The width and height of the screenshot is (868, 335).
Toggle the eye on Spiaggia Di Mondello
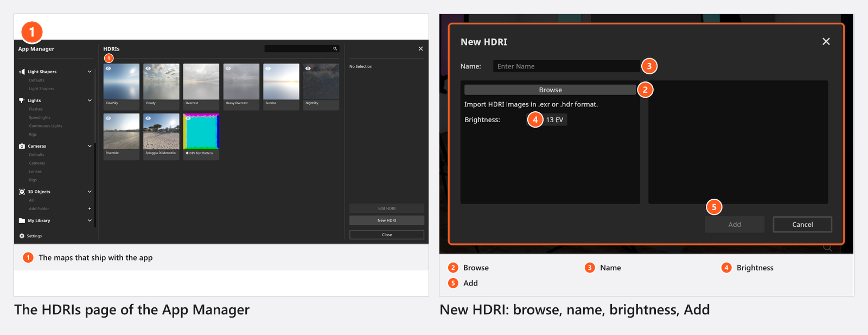pyautogui.click(x=148, y=118)
